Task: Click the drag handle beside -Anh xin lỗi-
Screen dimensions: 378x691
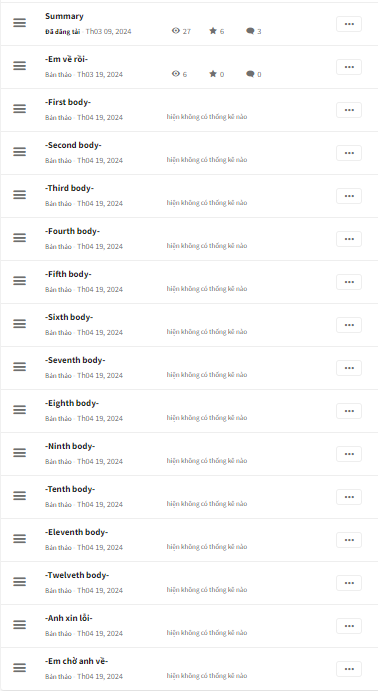Action: click(19, 624)
